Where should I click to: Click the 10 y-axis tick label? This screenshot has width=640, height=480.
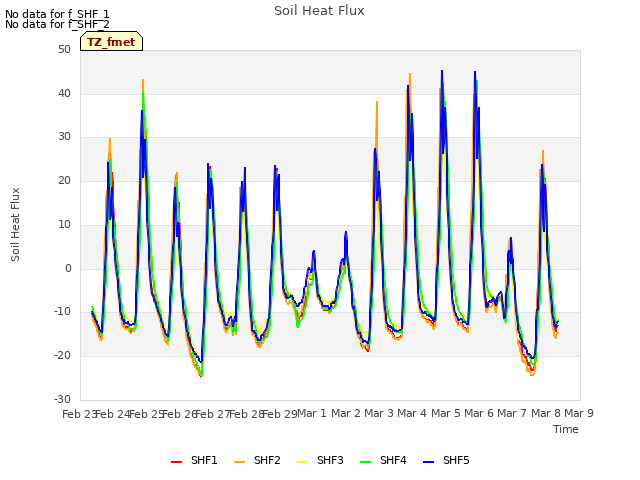64,224
